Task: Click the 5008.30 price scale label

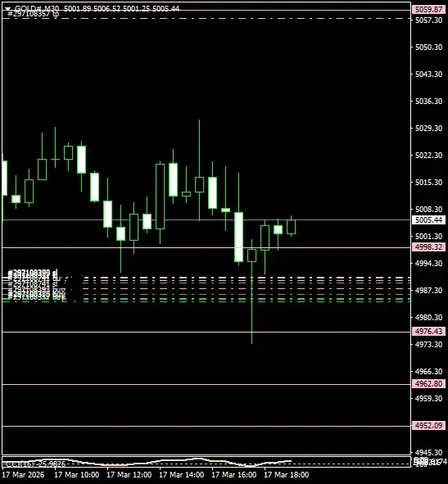Action: point(428,210)
